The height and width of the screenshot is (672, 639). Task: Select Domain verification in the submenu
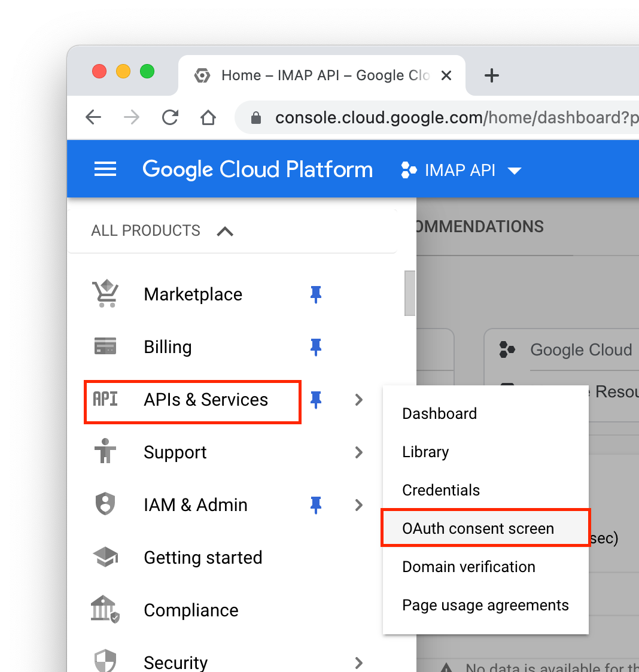click(486, 567)
